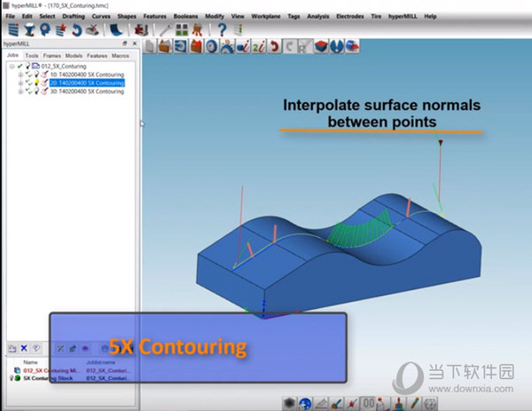The width and height of the screenshot is (532, 411).
Task: Toggle green checkmark on 012_5X_Conturing joblist
Action: coord(20,66)
